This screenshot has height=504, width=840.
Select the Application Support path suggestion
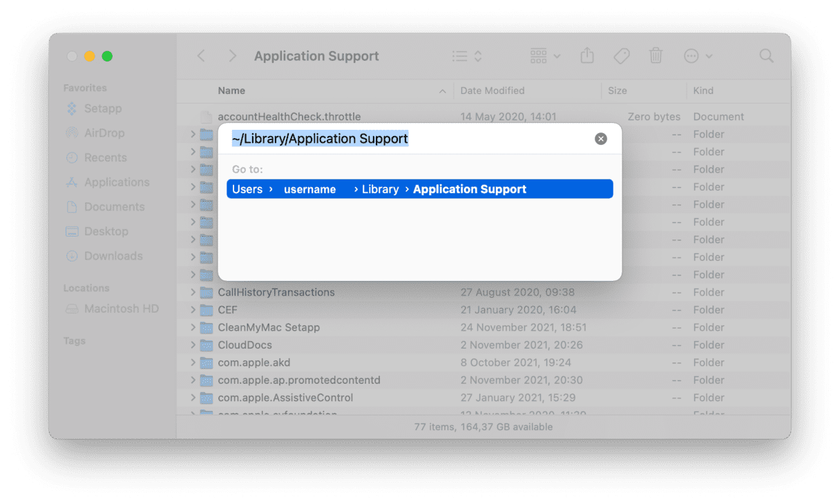click(x=419, y=189)
